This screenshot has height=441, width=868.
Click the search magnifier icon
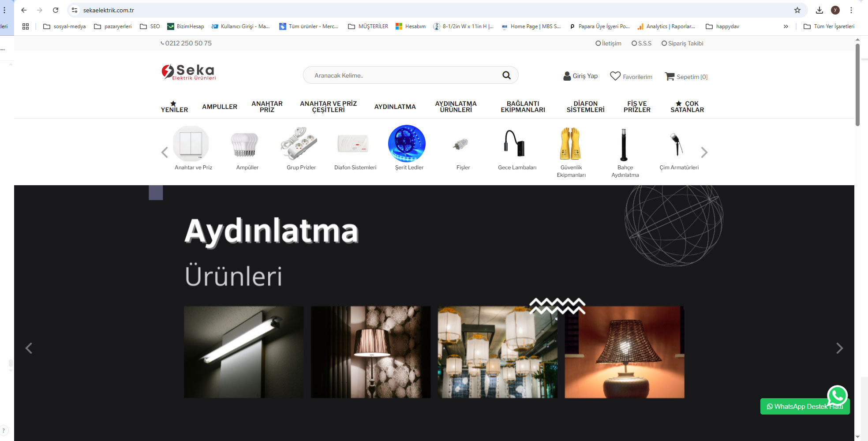[x=506, y=75]
